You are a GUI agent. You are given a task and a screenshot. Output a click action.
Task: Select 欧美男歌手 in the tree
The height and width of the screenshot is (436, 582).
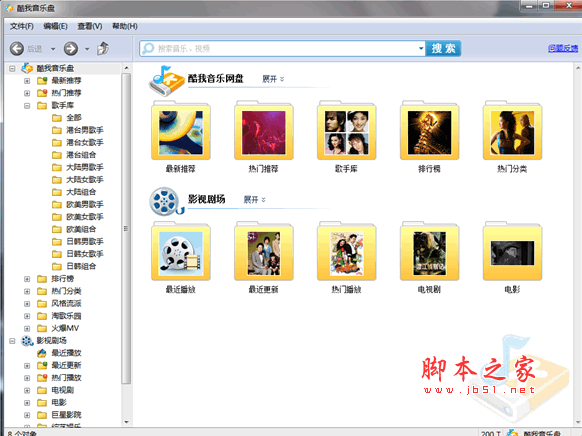[x=85, y=204]
